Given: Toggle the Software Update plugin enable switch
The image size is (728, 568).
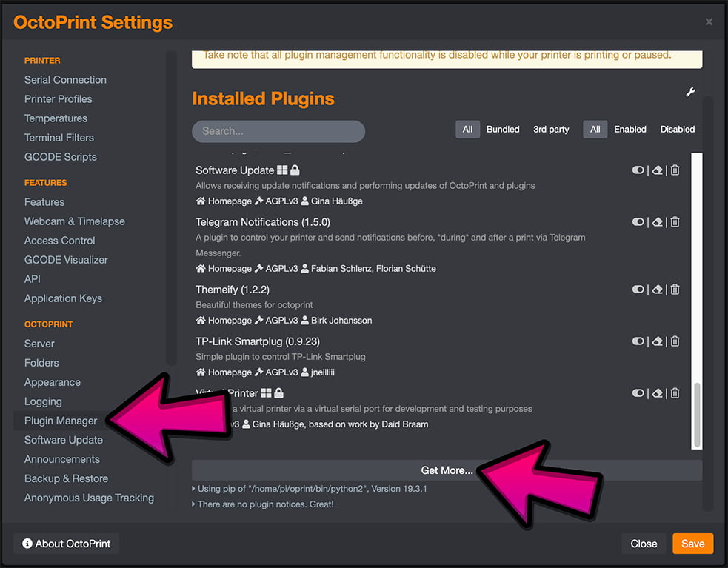Looking at the screenshot, I should click(x=638, y=170).
